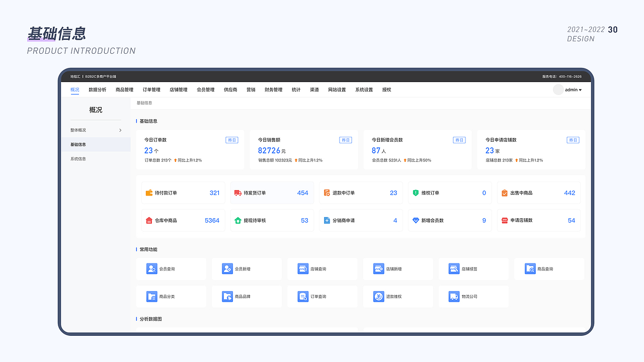
Task: Open the 会员查询 shortcut icon
Action: [x=151, y=269]
